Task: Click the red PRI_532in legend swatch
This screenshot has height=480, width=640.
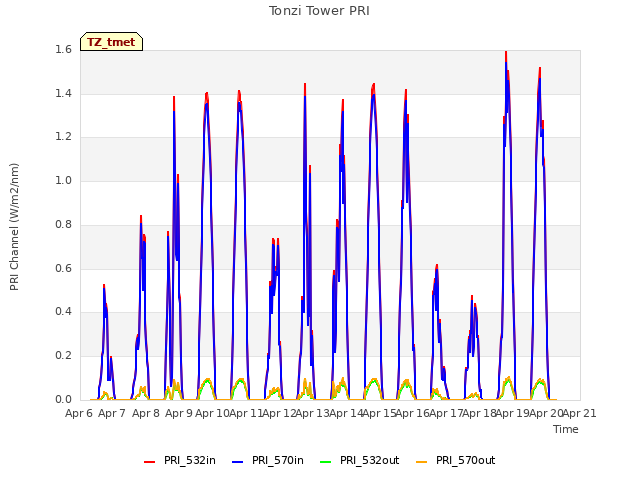Action: click(149, 461)
